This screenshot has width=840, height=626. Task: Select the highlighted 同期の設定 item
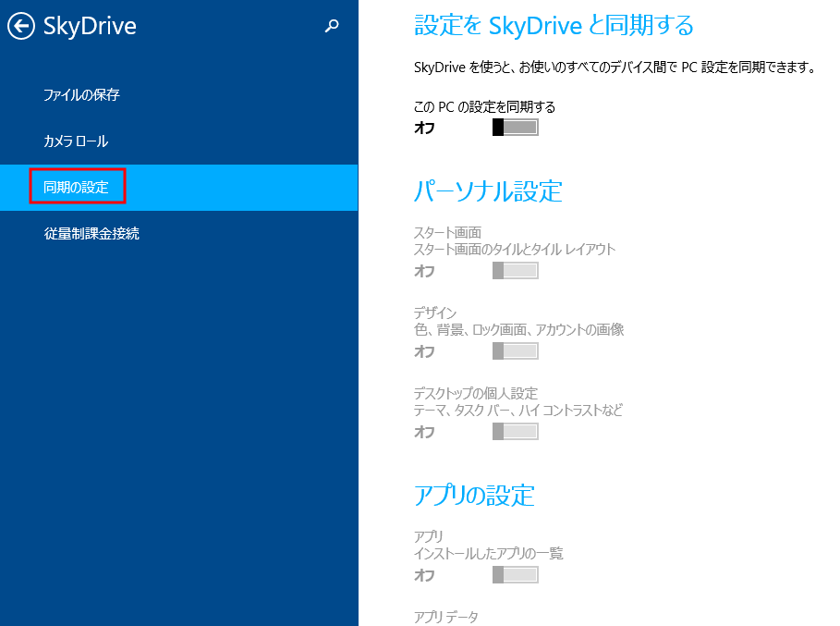[x=77, y=188]
